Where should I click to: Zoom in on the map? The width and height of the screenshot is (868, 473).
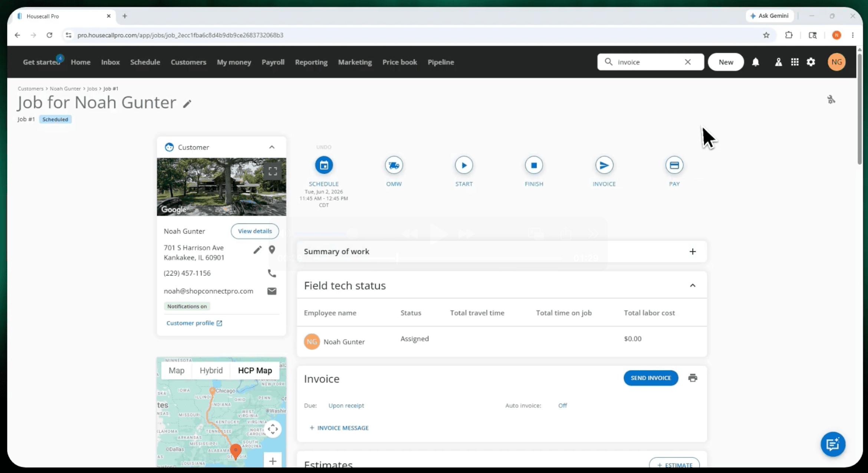273,461
